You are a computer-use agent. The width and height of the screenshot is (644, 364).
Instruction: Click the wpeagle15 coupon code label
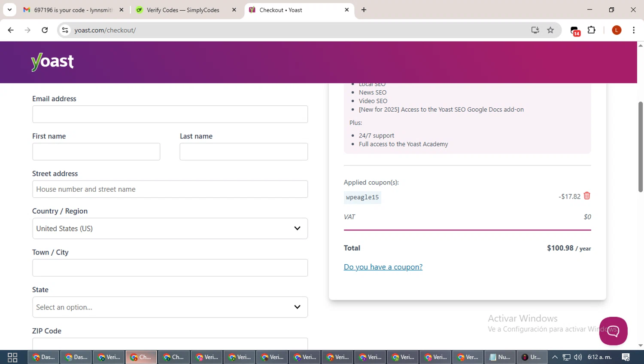pos(362,197)
